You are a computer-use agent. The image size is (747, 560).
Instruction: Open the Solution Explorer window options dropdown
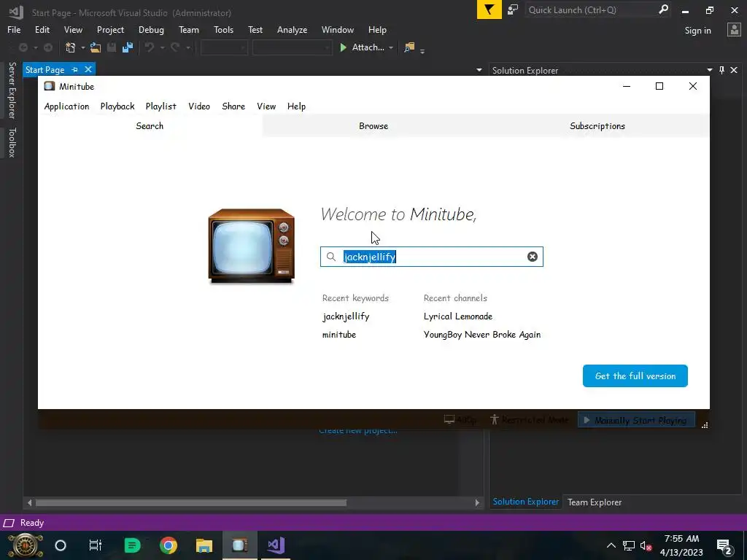click(x=710, y=70)
